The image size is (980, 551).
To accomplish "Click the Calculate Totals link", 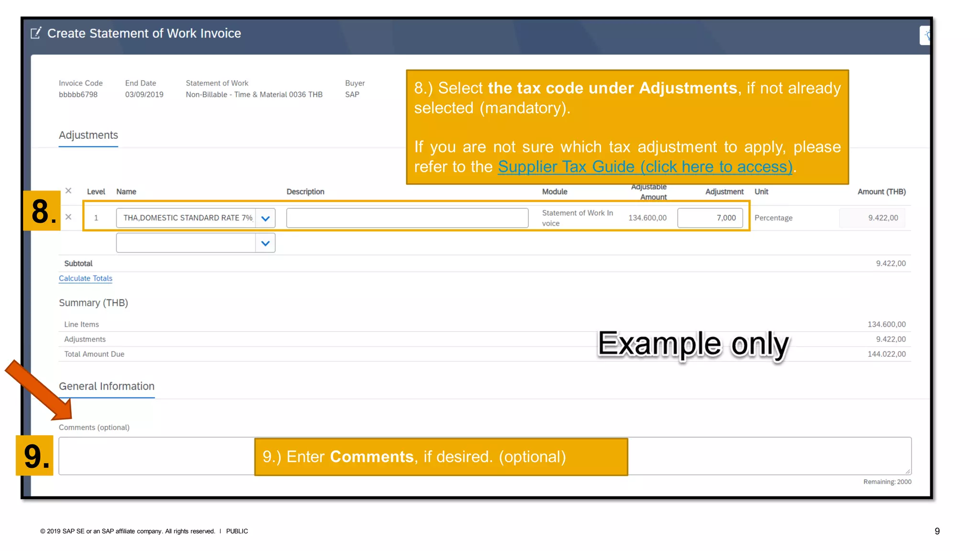I will coord(85,278).
